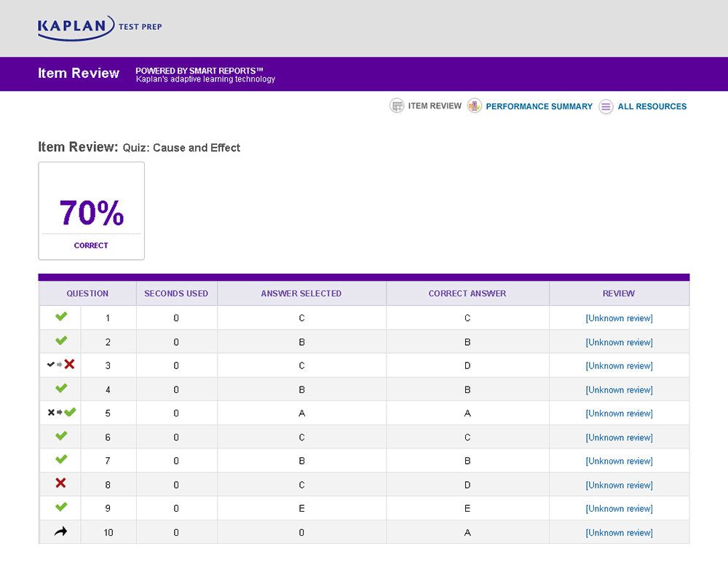Click the Kaplan Test Prep logo
Image resolution: width=728 pixels, height=570 pixels.
click(100, 28)
